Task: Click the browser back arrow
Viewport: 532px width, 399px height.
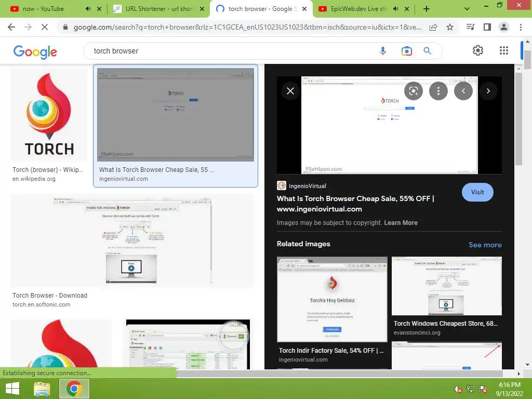Action: tap(11, 27)
